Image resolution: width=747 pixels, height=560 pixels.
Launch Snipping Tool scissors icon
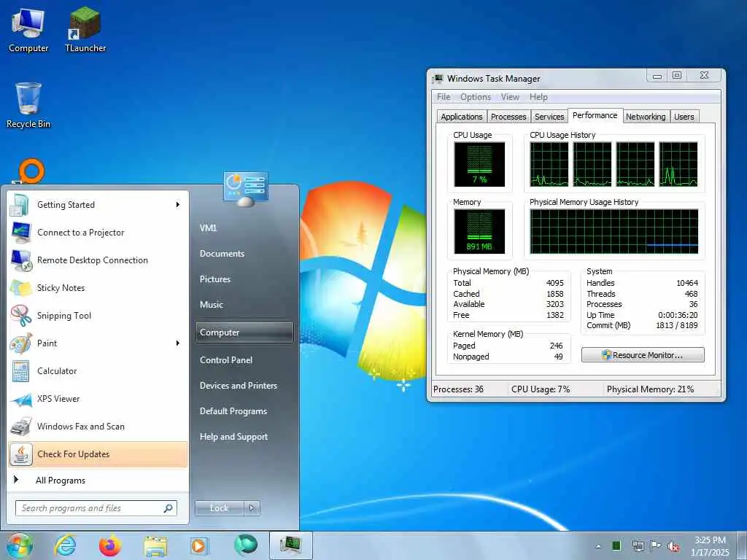pos(21,315)
